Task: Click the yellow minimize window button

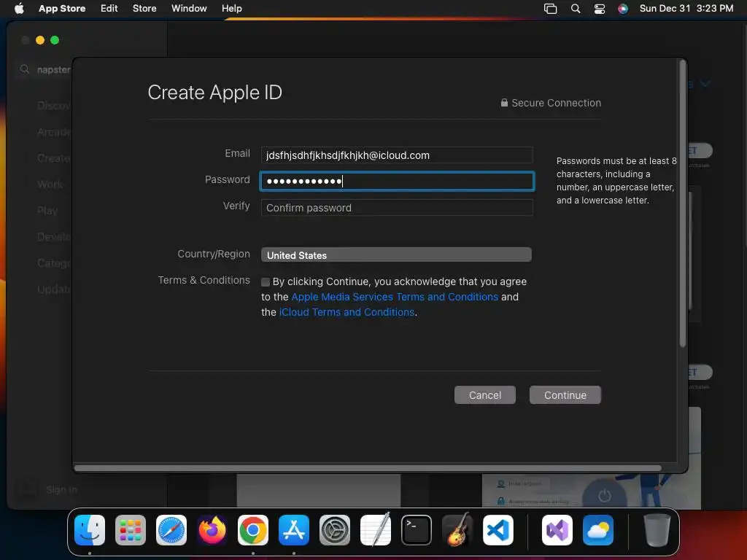Action: [40, 40]
